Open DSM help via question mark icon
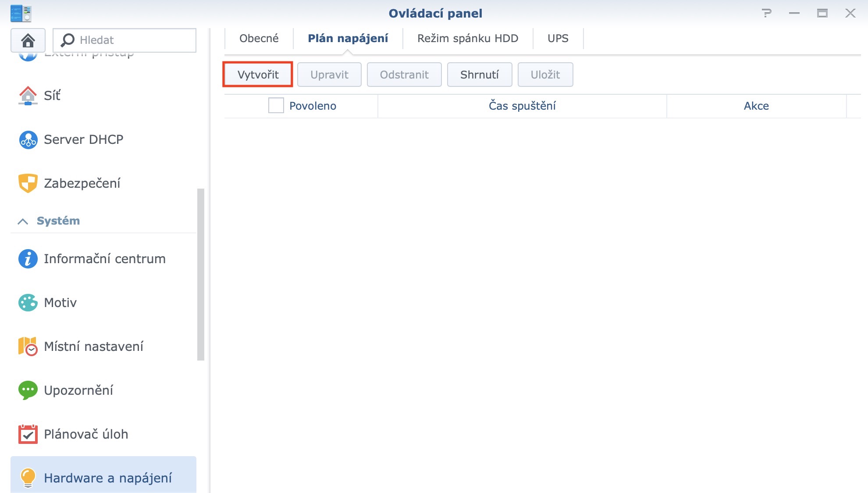The width and height of the screenshot is (868, 493). [x=767, y=14]
